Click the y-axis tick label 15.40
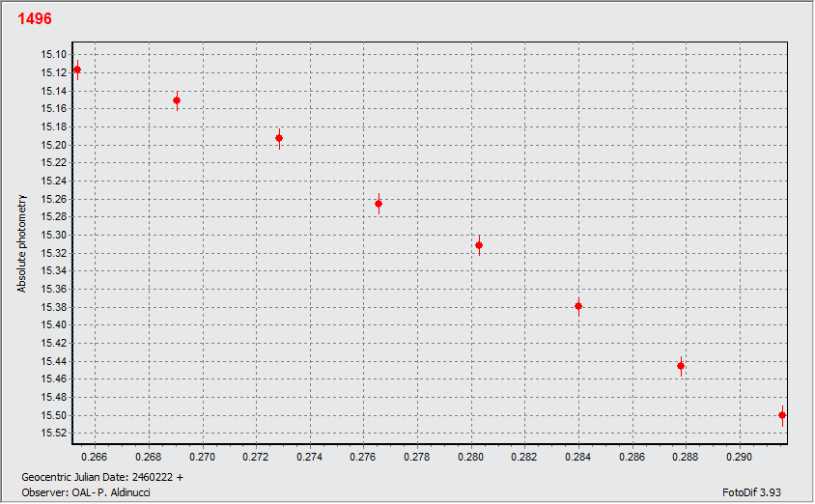 tap(53, 325)
